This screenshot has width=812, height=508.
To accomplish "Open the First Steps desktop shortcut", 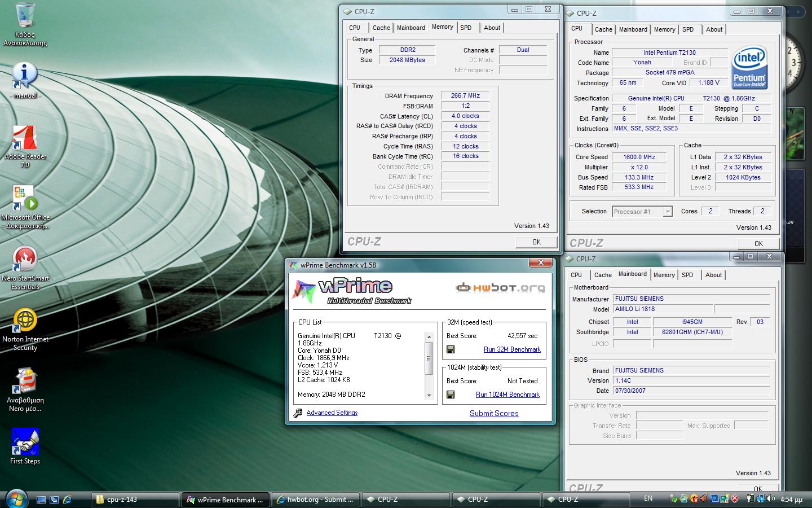I will click(x=25, y=446).
